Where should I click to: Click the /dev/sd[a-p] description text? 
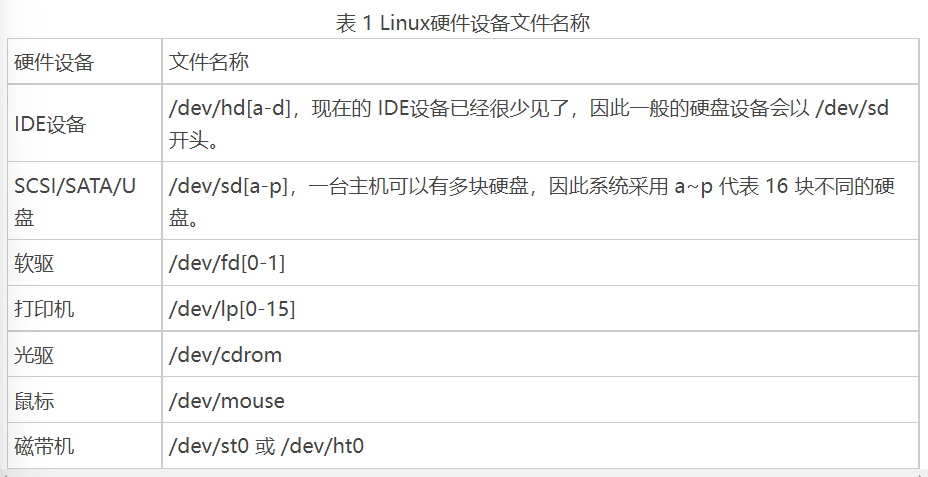pyautogui.click(x=531, y=201)
